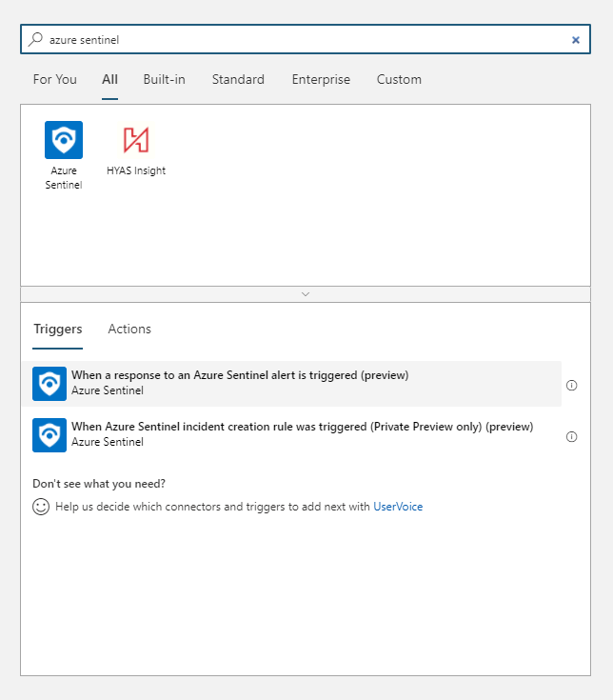
Task: Open the Enterprise tab
Action: pos(321,79)
